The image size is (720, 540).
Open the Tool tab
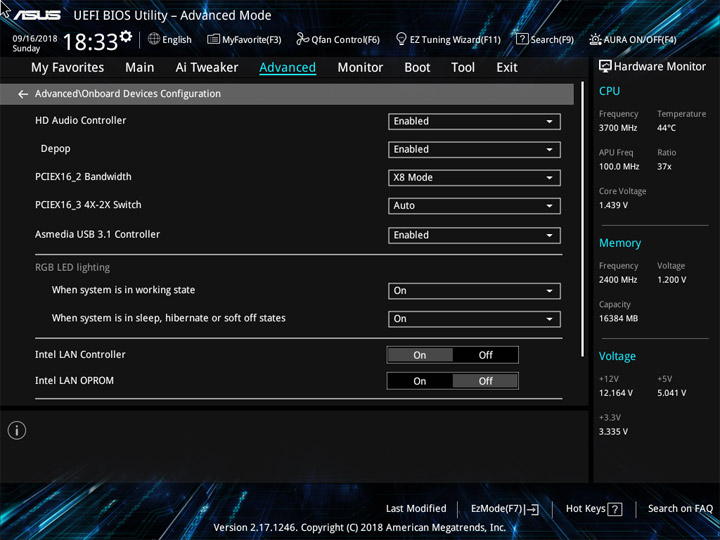click(x=463, y=68)
